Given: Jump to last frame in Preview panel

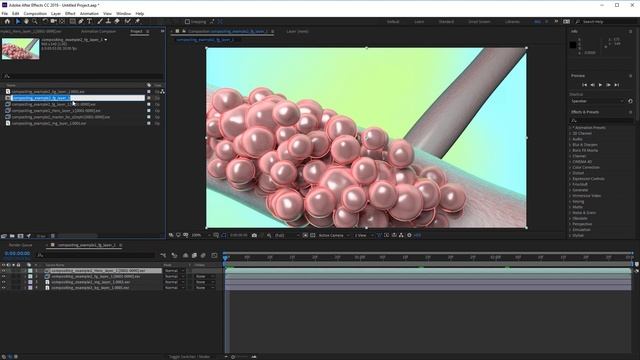Looking at the screenshot, I should pos(617,84).
